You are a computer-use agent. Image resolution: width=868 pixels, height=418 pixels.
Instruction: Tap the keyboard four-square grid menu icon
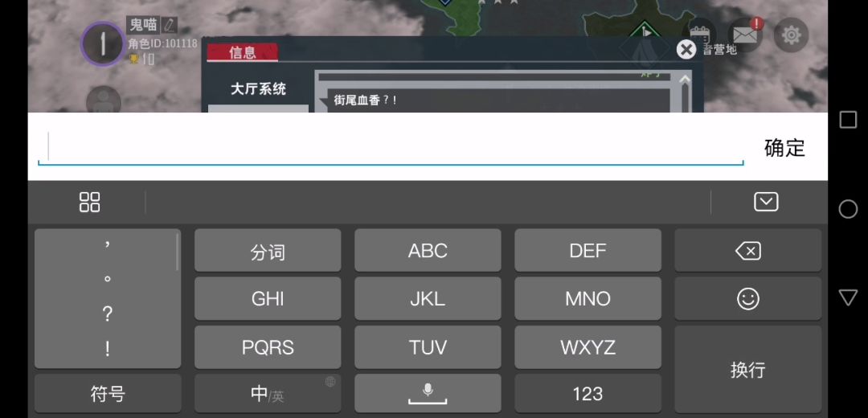click(x=90, y=202)
